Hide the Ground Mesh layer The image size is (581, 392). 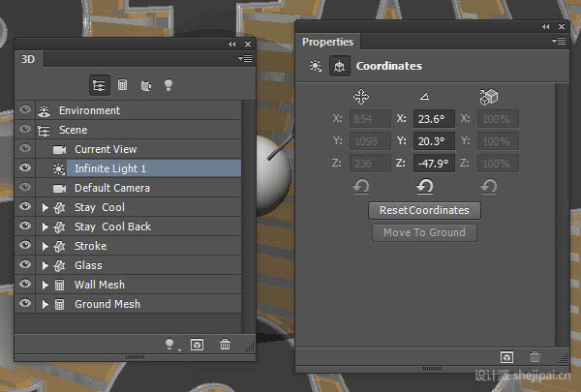point(25,303)
